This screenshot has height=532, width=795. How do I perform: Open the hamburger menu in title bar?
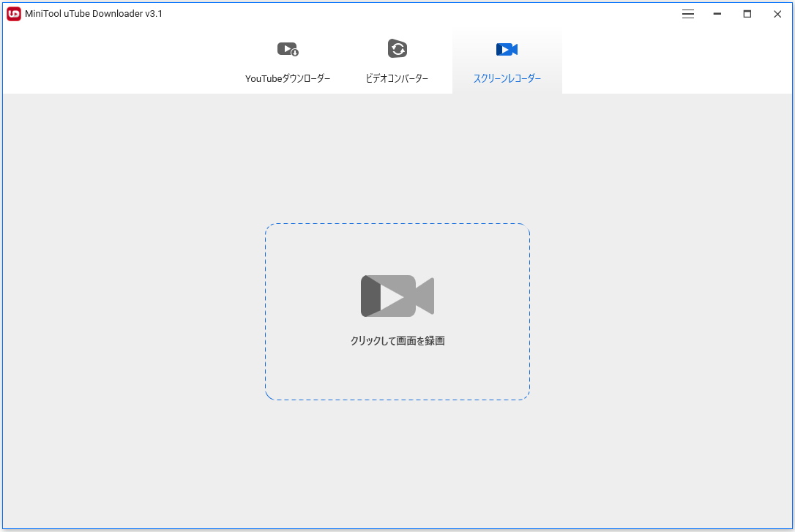[x=687, y=14]
